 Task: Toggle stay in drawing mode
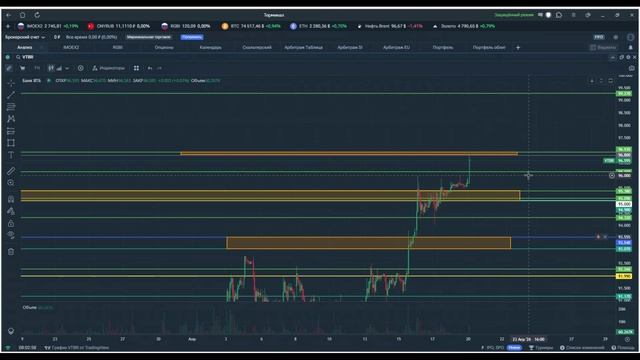click(11, 211)
